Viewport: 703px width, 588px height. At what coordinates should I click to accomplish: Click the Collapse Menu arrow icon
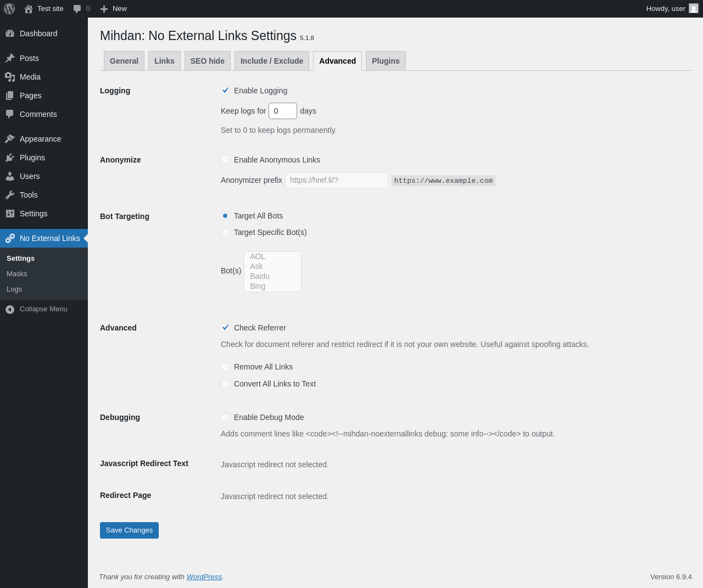(10, 309)
